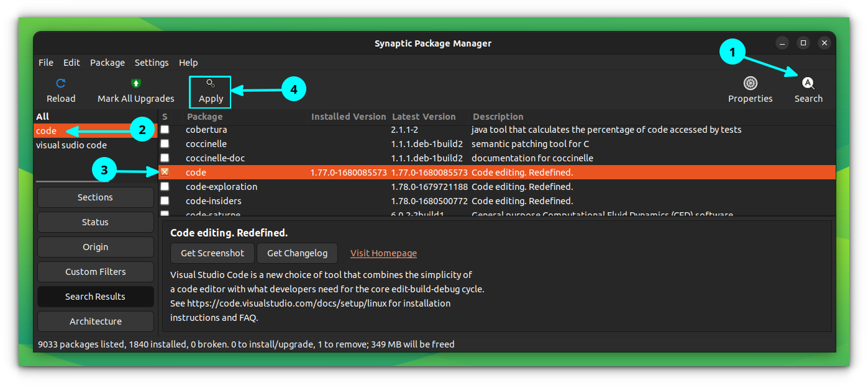Maximize the Synaptic window

click(x=803, y=43)
